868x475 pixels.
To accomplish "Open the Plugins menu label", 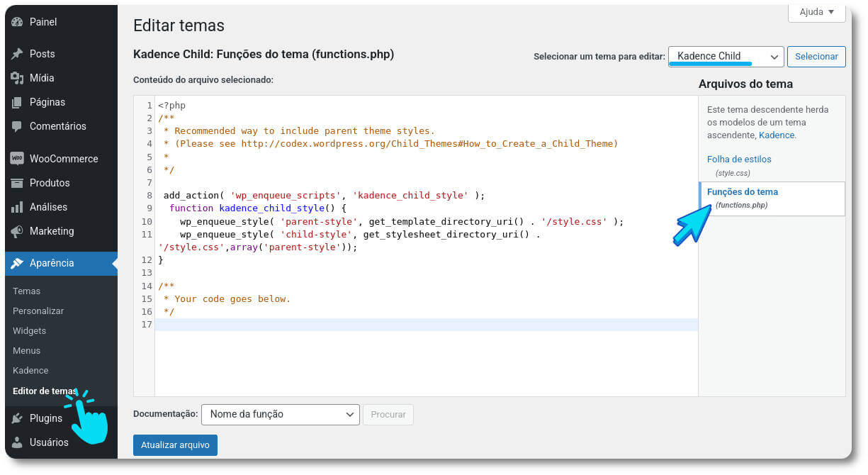I will (46, 418).
